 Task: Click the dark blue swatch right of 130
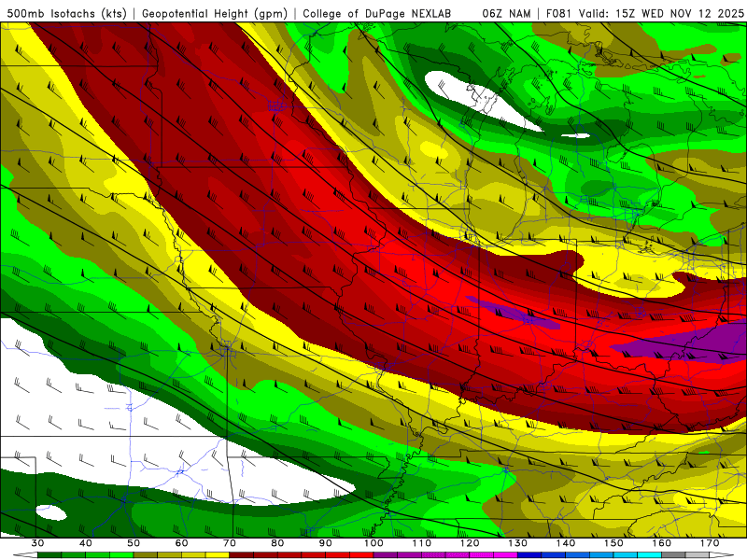[x=529, y=555]
